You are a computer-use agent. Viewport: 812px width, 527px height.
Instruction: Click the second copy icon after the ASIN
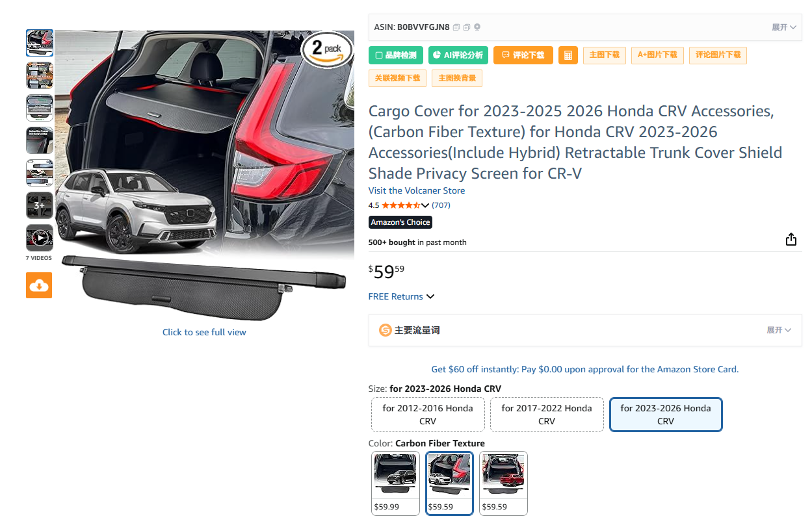pyautogui.click(x=467, y=27)
